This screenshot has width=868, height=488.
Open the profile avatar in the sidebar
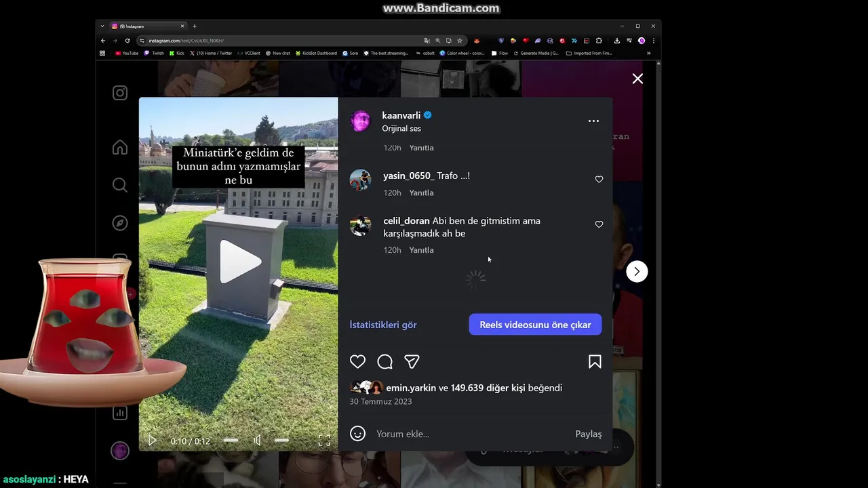[x=120, y=450]
